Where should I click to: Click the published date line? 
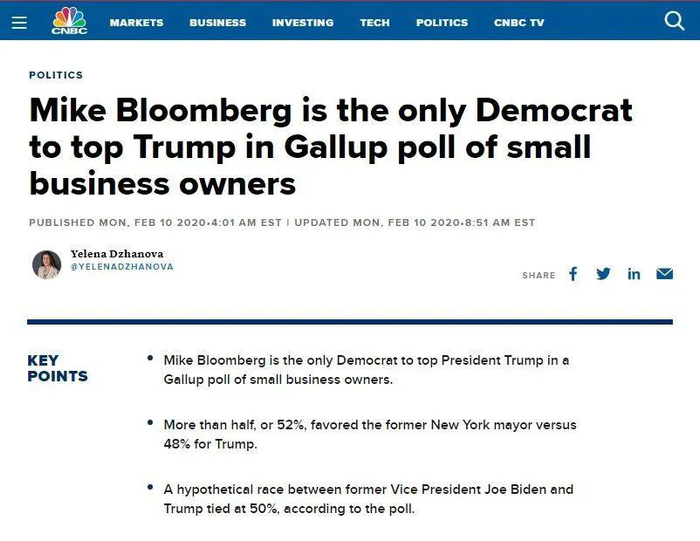pyautogui.click(x=281, y=222)
